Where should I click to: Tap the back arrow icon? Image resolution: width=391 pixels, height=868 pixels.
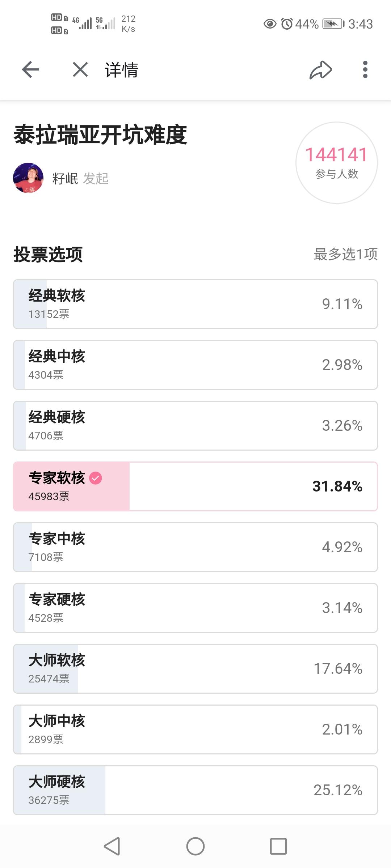[x=30, y=69]
